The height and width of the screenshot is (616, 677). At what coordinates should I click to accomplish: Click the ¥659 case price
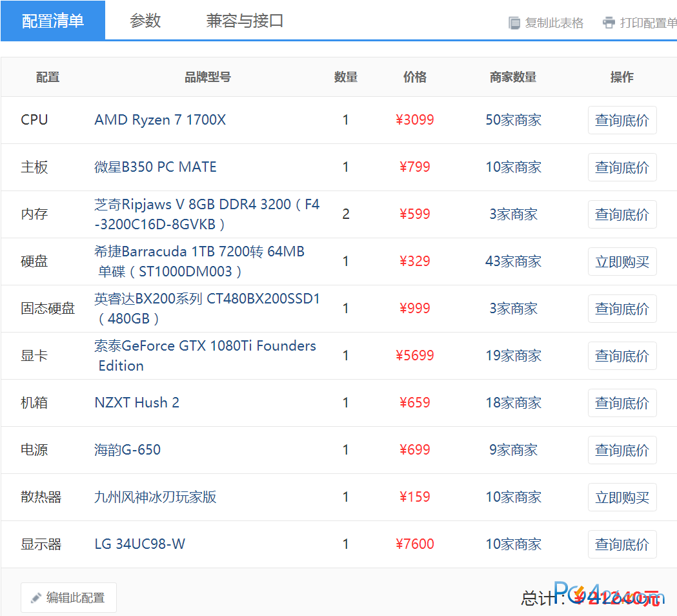tap(415, 402)
